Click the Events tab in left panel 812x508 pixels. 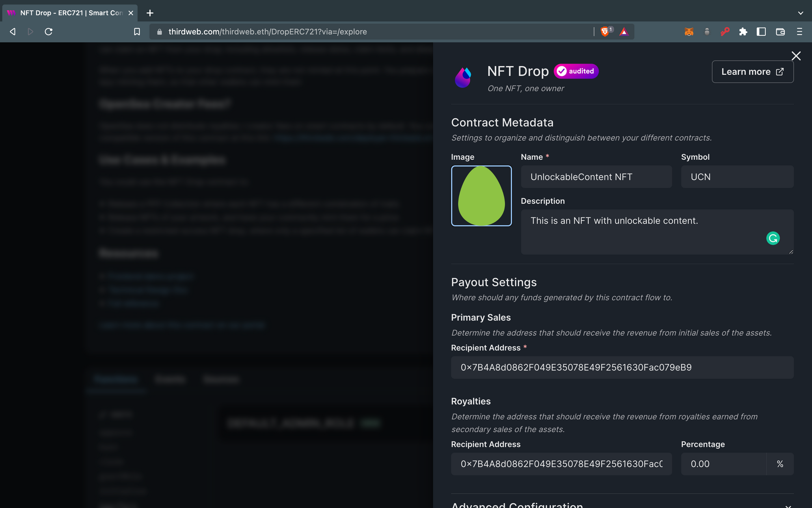[x=170, y=379]
